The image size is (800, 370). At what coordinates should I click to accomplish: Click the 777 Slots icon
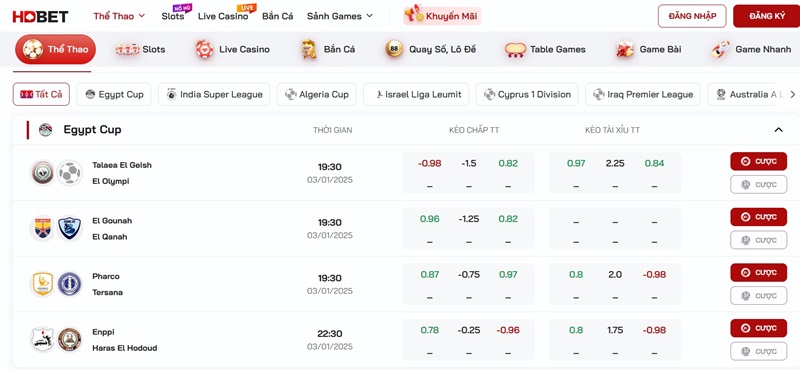pos(128,50)
